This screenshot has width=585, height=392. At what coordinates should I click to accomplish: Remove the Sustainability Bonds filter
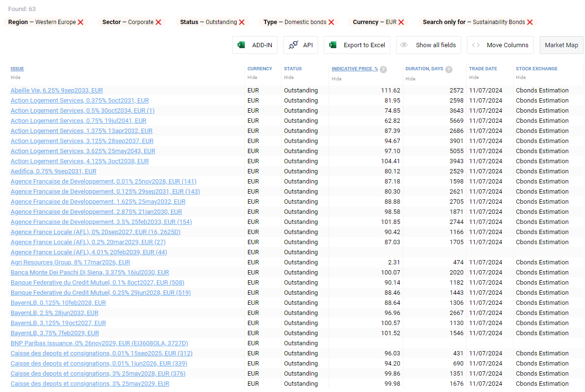coord(530,22)
